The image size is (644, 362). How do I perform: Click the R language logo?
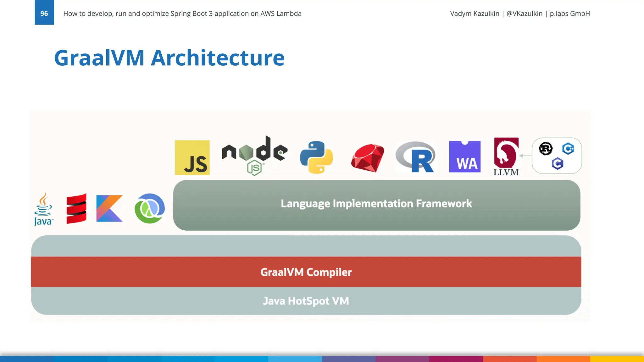point(416,157)
